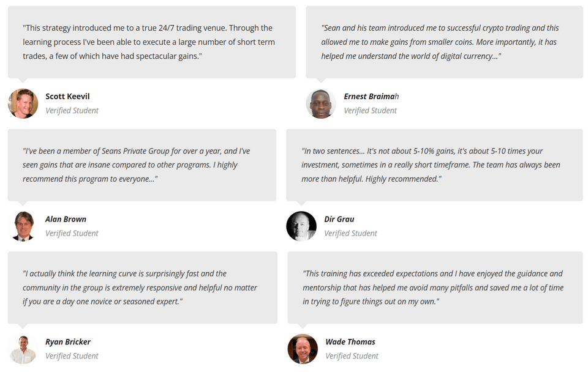This screenshot has width=588, height=375.
Task: Click the avatar beside Alan Brown
Action: point(23,226)
